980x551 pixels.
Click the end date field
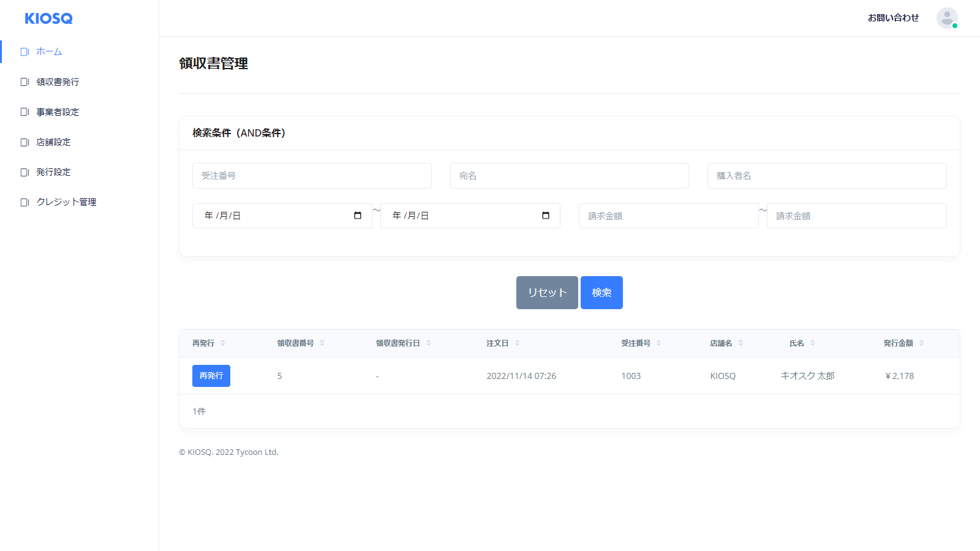(x=470, y=216)
